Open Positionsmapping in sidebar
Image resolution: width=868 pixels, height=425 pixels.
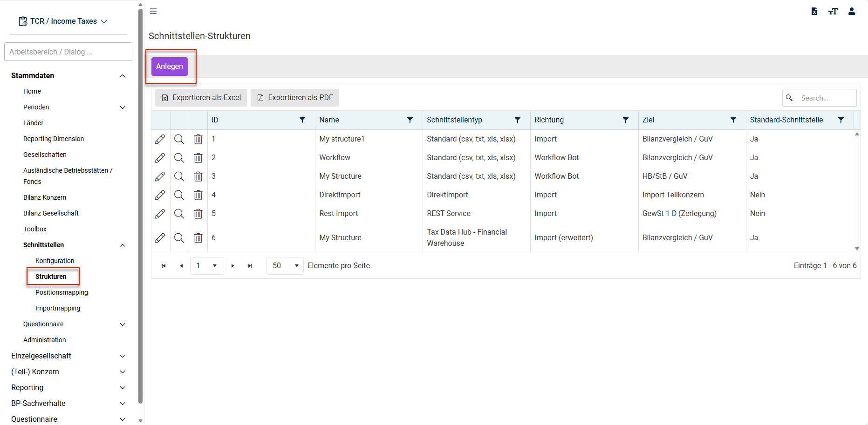[x=62, y=292]
